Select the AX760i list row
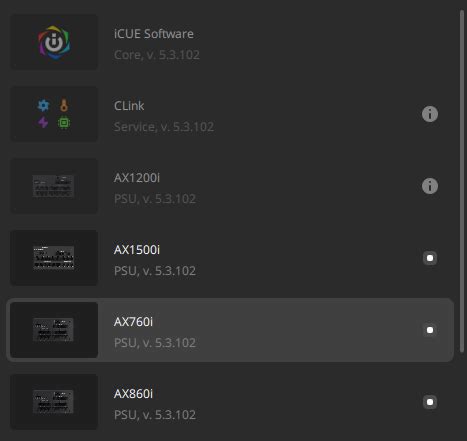 (230, 330)
